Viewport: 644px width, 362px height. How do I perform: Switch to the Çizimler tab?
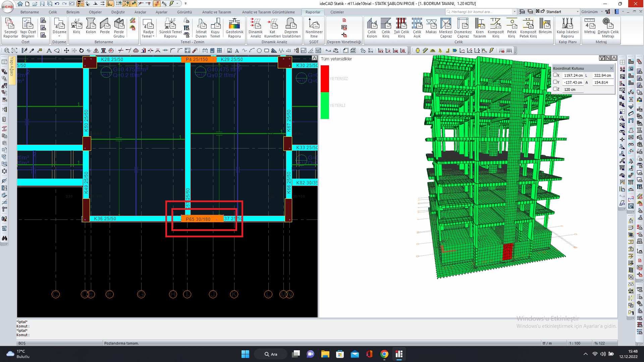337,12
